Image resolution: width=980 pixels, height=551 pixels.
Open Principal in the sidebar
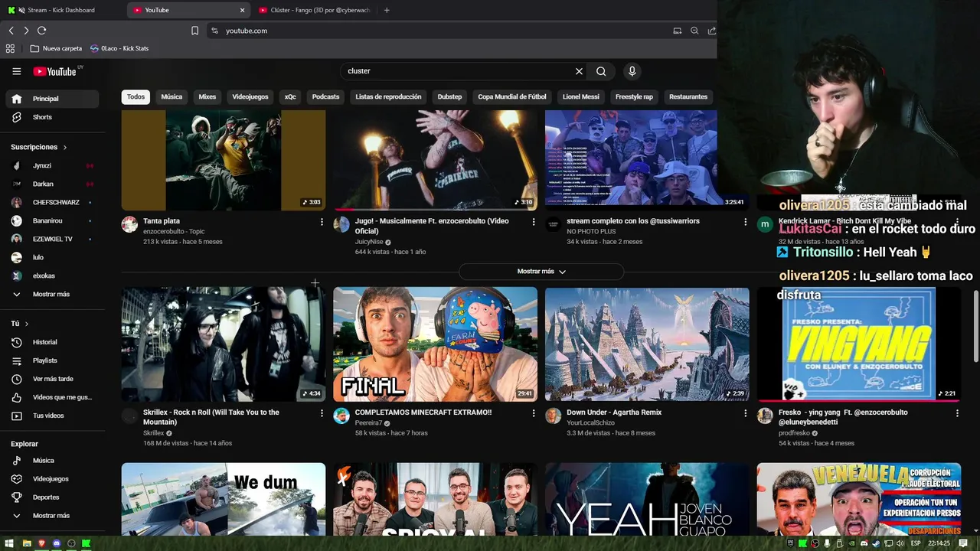52,99
